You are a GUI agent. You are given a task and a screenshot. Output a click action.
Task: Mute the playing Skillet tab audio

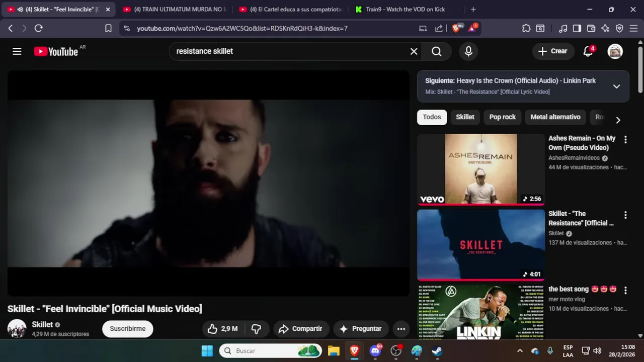pos(20,9)
